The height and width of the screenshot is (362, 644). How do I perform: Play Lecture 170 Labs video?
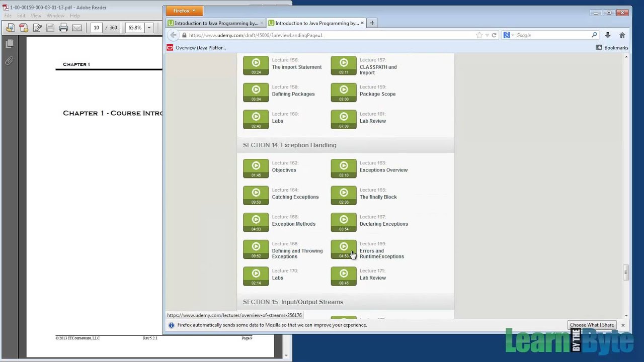pos(256,277)
